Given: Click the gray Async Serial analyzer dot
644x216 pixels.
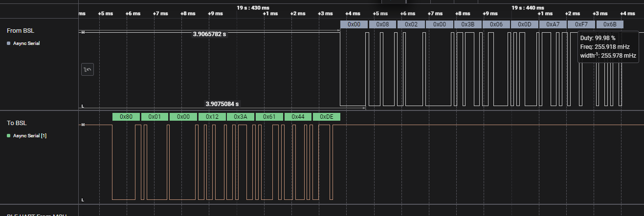Looking at the screenshot, I should (x=9, y=43).
